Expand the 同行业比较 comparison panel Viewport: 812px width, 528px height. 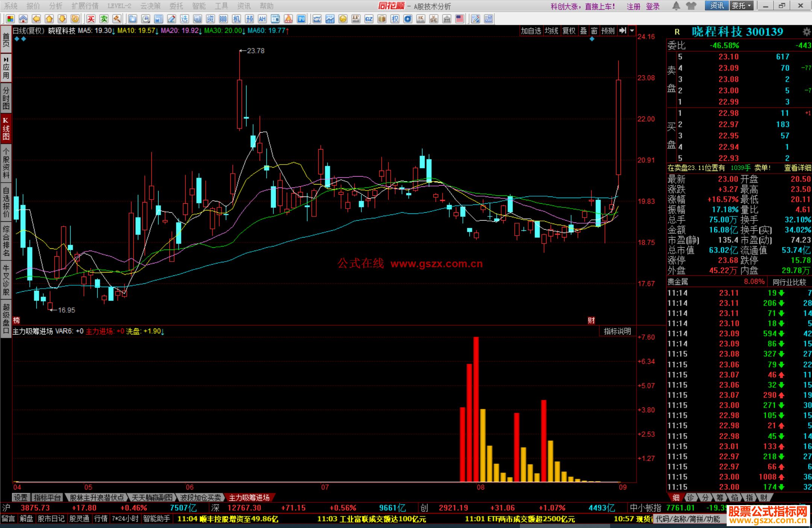pos(789,282)
